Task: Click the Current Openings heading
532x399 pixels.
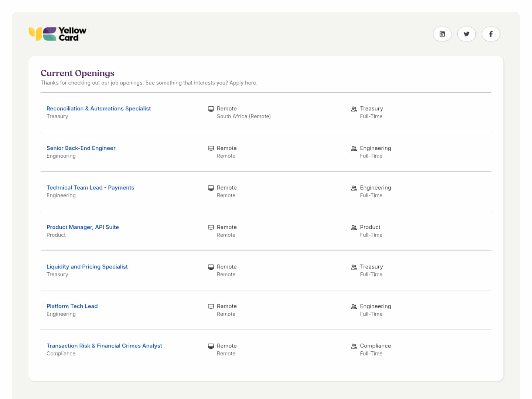Action: tap(78, 73)
